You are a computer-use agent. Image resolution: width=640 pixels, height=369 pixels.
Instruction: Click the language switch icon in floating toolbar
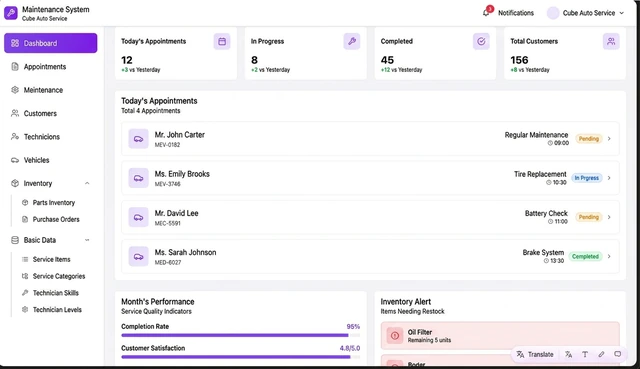(x=569, y=354)
